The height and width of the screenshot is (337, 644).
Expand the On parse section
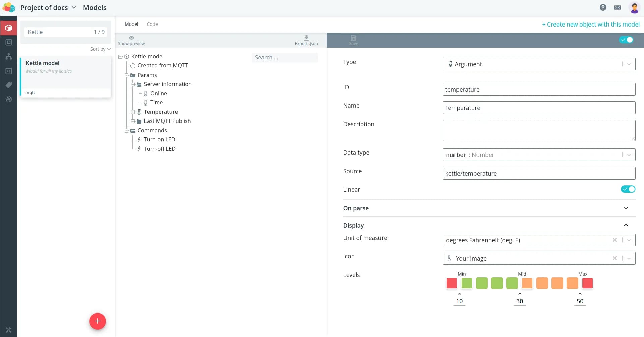pos(625,208)
